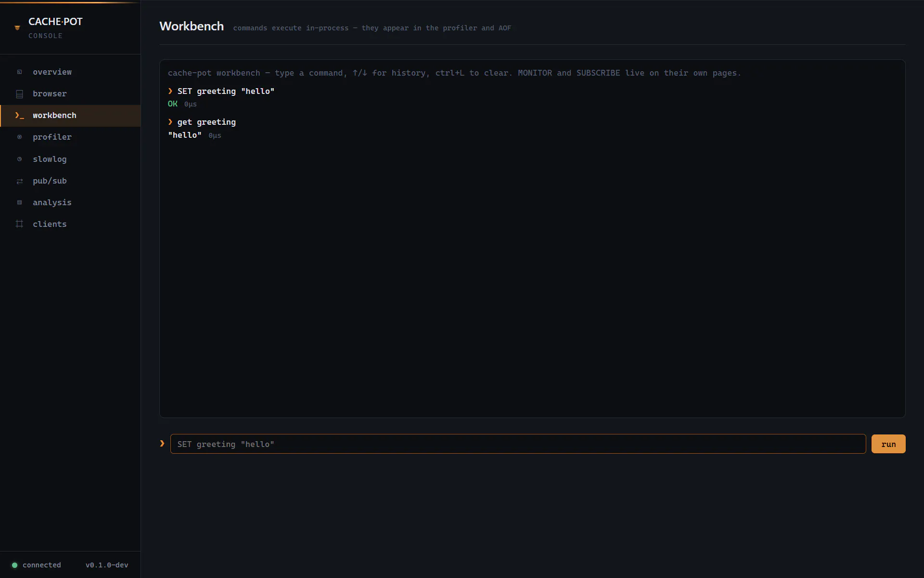Click the CONSOLE label under the logo
This screenshot has height=578, width=924.
(x=45, y=36)
